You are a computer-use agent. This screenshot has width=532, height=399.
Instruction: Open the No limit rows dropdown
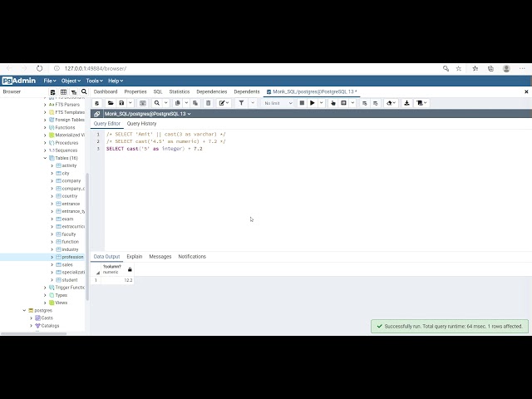[278, 103]
